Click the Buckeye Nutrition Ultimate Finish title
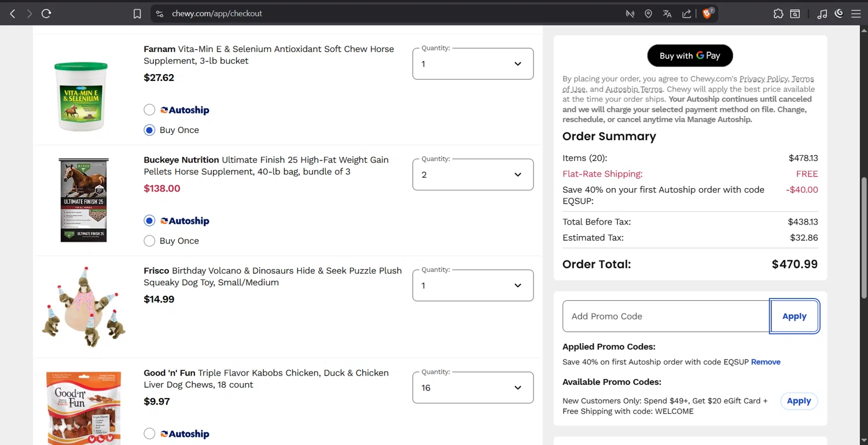The image size is (868, 445). tap(266, 166)
